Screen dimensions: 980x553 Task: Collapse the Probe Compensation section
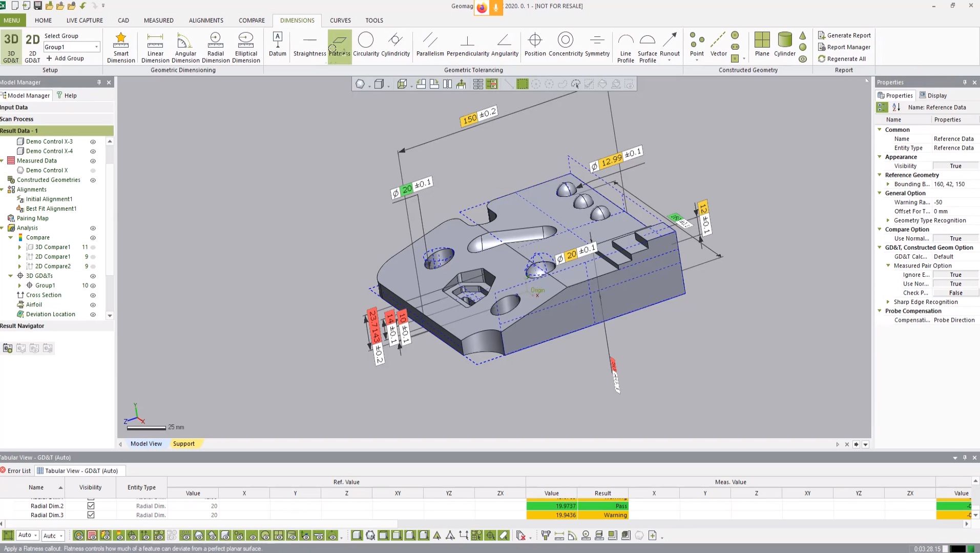(880, 311)
